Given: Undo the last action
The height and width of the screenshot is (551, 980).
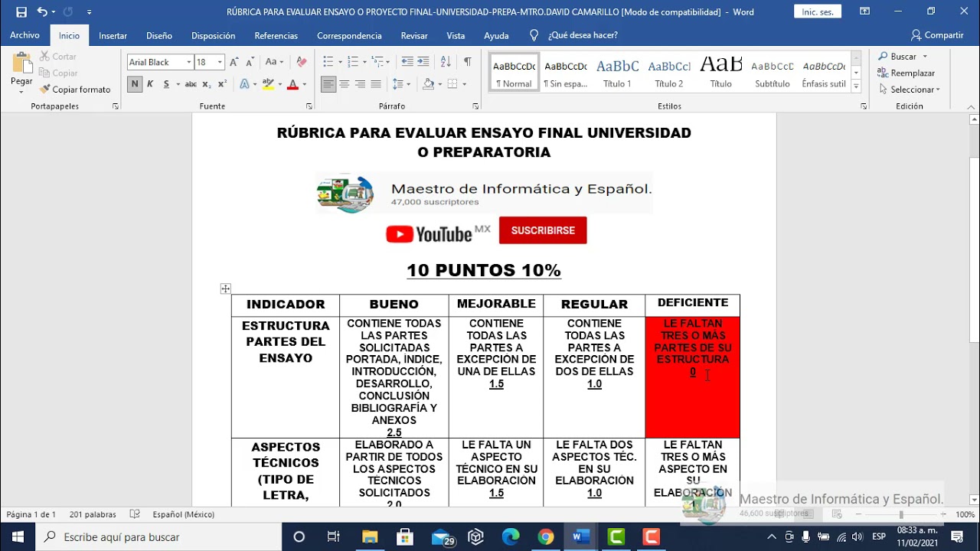Looking at the screenshot, I should pos(42,11).
